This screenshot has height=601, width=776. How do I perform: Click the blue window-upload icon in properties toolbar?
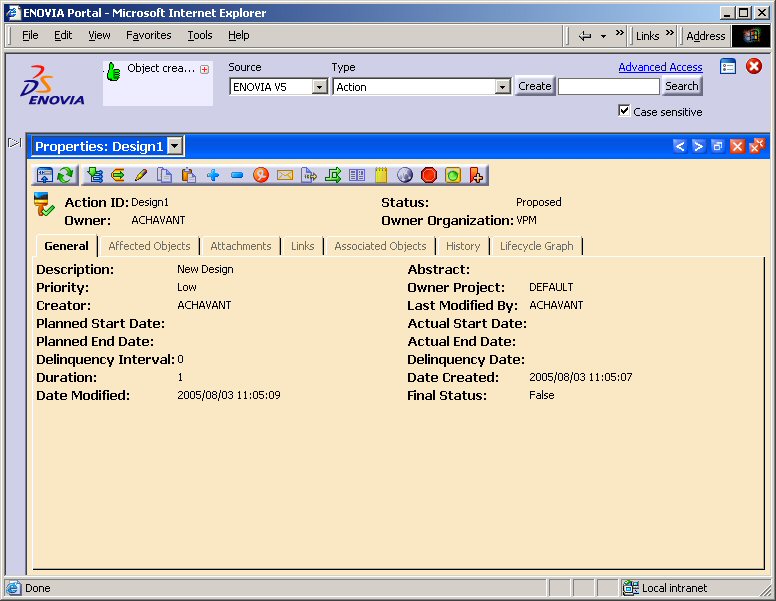[45, 175]
